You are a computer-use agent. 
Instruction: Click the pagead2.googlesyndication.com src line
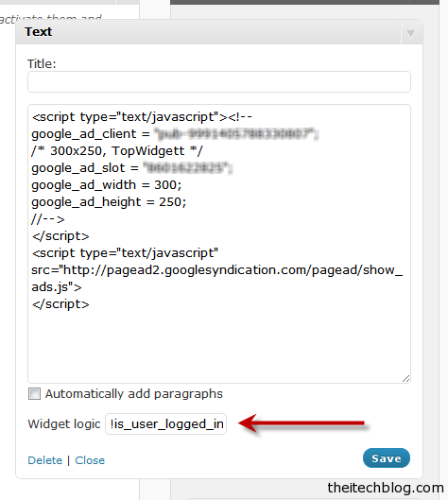coord(217,270)
